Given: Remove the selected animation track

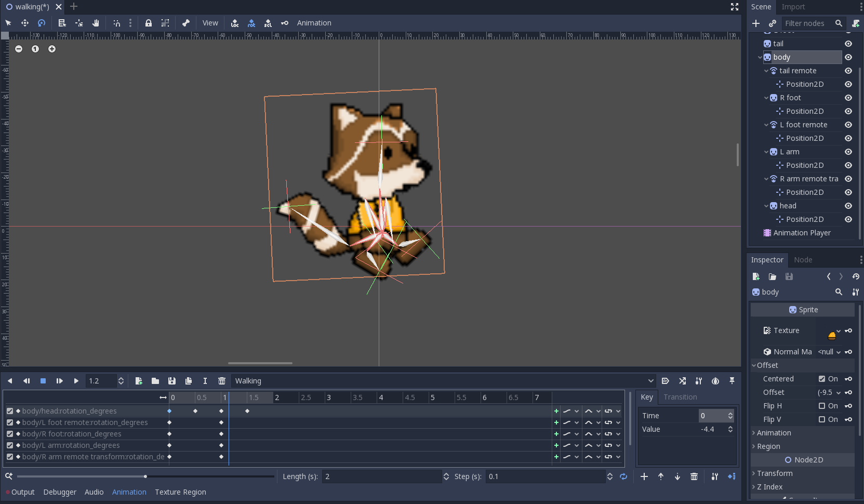Looking at the screenshot, I should (x=694, y=476).
